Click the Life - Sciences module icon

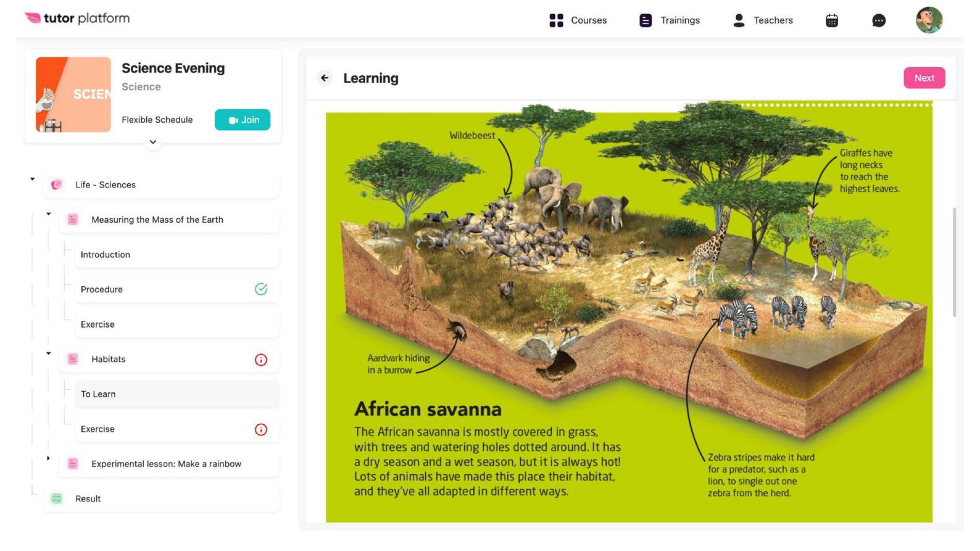(x=56, y=185)
